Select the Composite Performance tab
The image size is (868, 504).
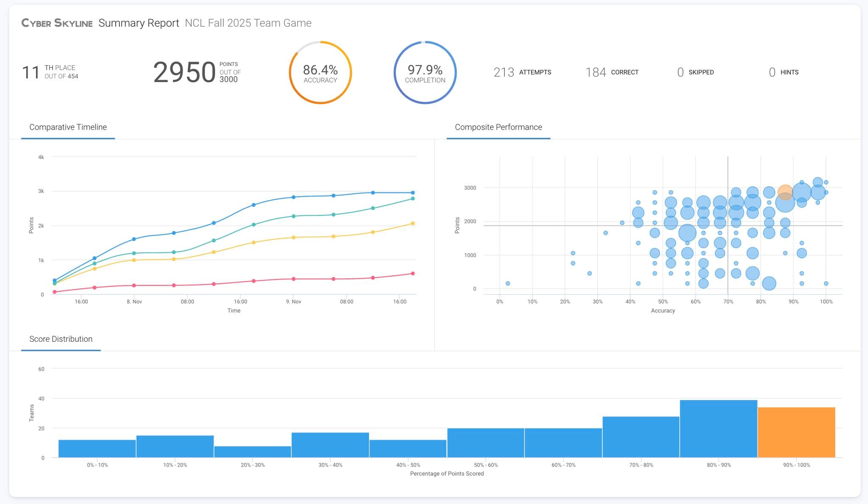click(x=498, y=127)
